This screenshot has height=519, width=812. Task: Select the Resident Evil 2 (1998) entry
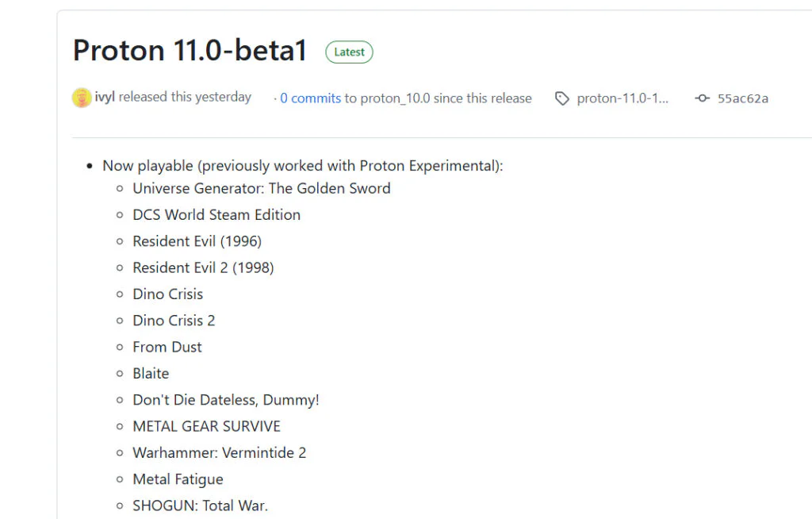pos(203,267)
